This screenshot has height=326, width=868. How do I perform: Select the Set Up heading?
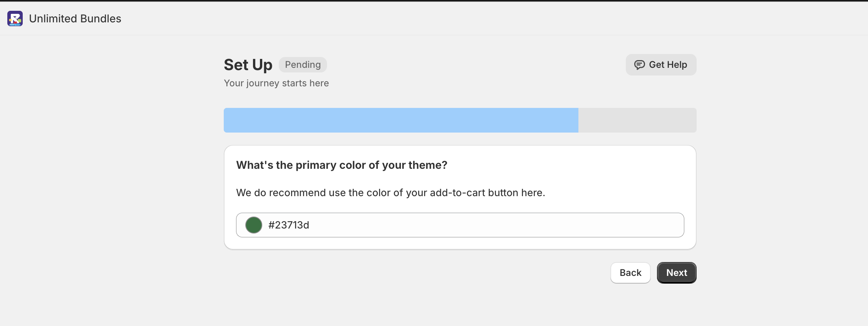pyautogui.click(x=248, y=64)
